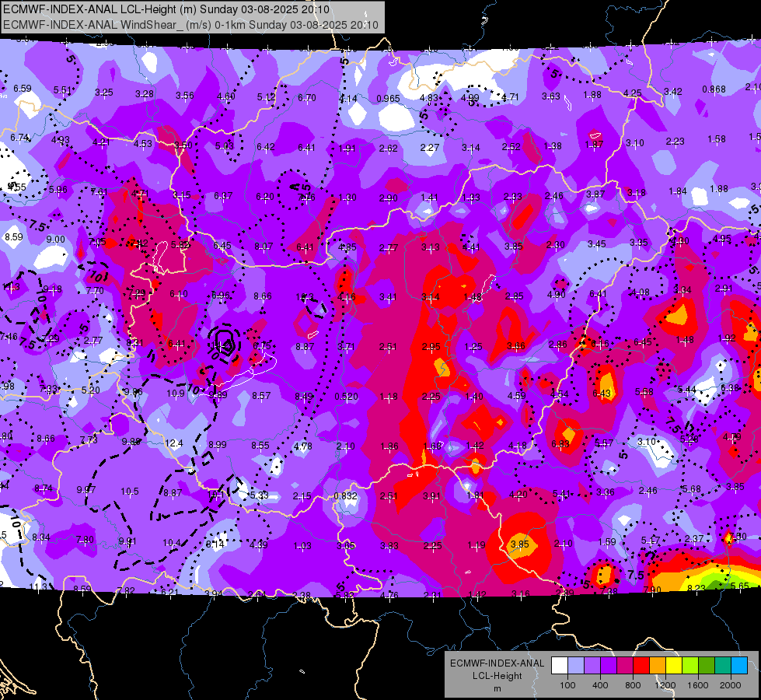The width and height of the screenshot is (761, 700).
Task: Click the lime green legend swatch
Action: pyautogui.click(x=690, y=665)
